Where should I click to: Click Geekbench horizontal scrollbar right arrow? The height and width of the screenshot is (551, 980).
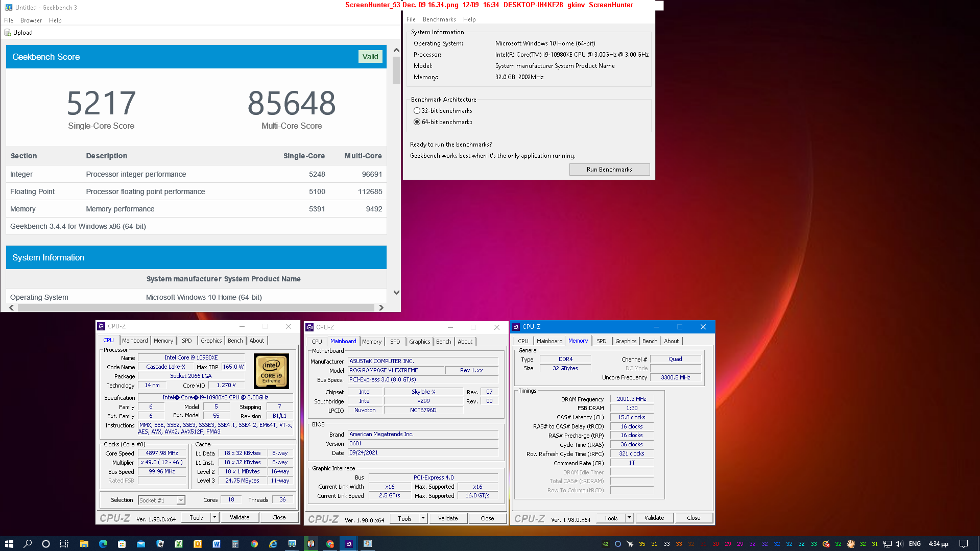click(x=381, y=307)
